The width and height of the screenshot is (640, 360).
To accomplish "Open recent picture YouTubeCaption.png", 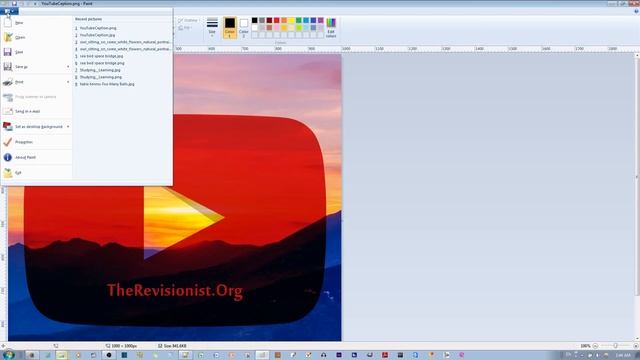I will coord(122,28).
